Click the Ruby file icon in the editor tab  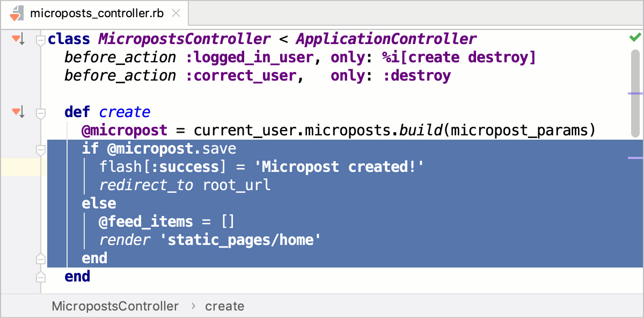tap(15, 14)
